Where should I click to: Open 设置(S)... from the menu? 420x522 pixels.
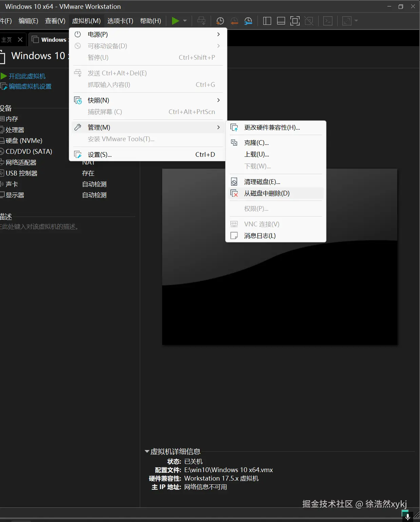click(148, 154)
